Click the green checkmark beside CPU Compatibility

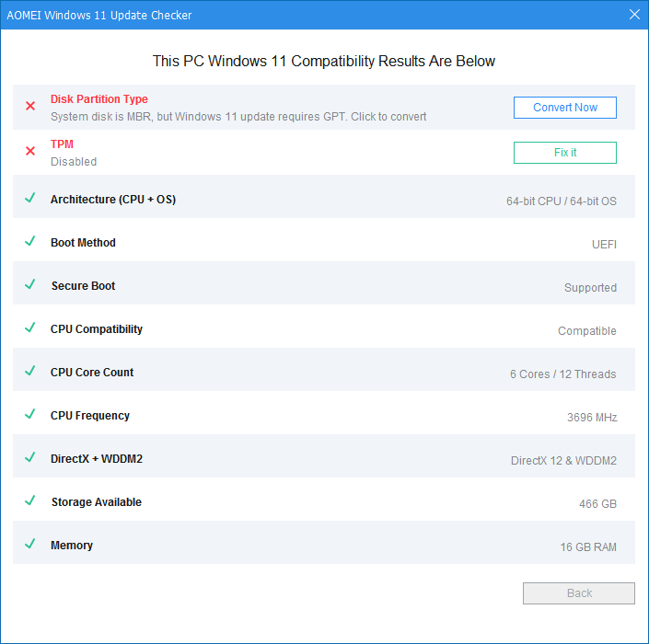(x=29, y=328)
